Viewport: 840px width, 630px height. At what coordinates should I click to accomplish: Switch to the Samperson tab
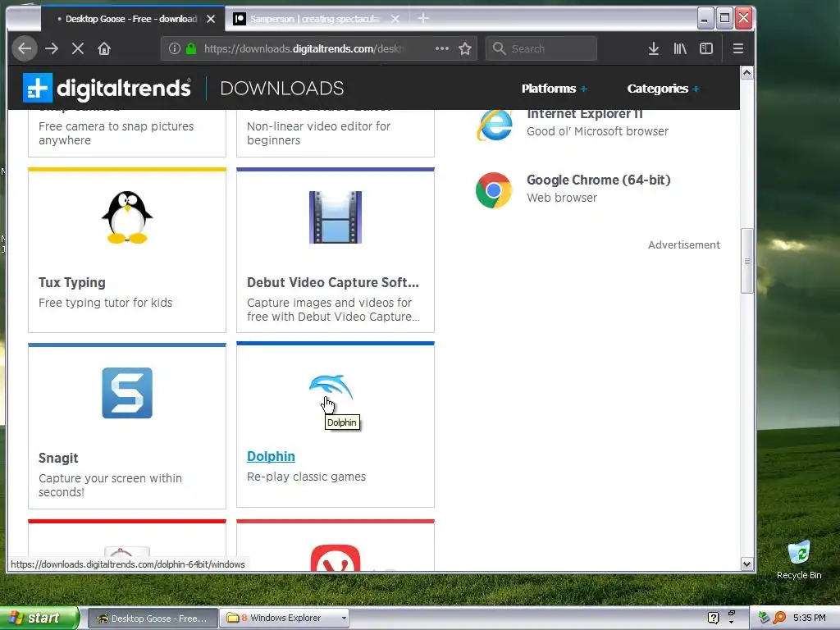[x=316, y=19]
